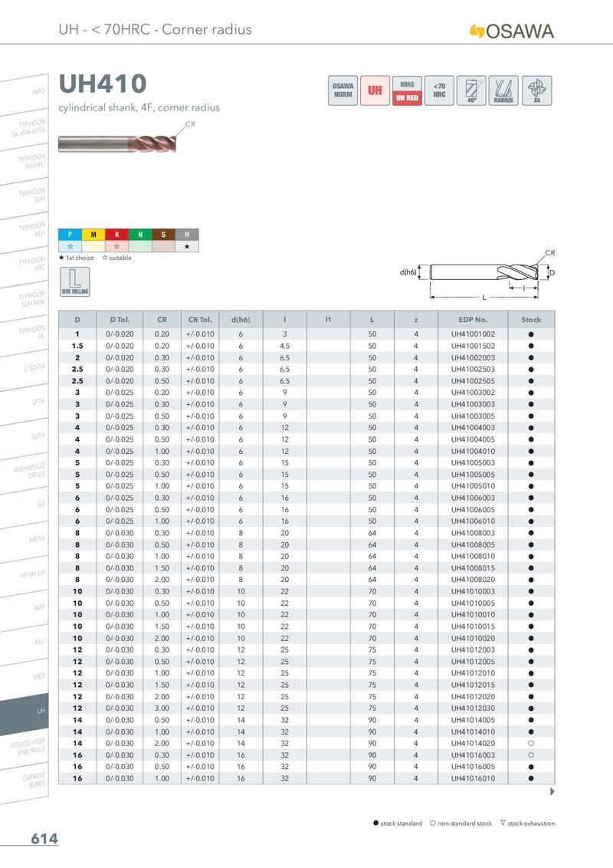Select the active UH side tab
Image resolution: width=613 pixels, height=868 pixels.
point(25,713)
